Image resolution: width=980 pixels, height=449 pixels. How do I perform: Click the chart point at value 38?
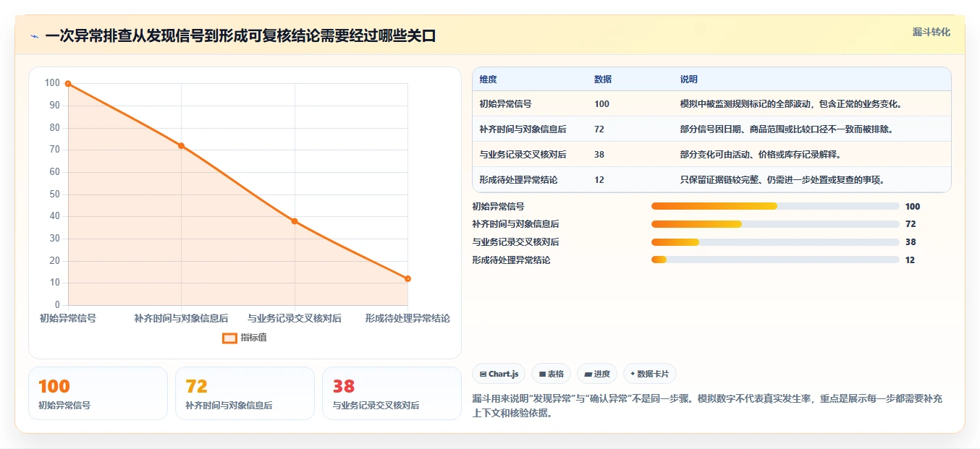click(295, 221)
